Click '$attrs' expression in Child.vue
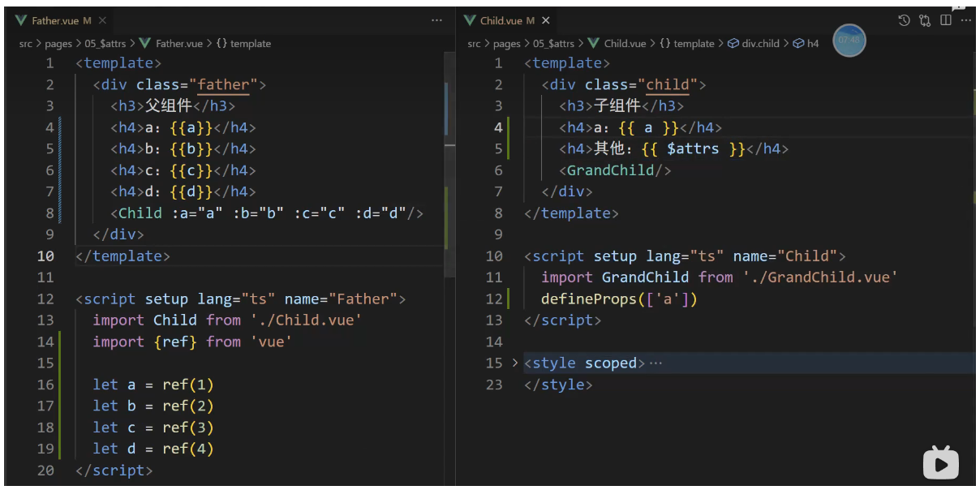Image resolution: width=980 pixels, height=490 pixels. pyautogui.click(x=693, y=148)
